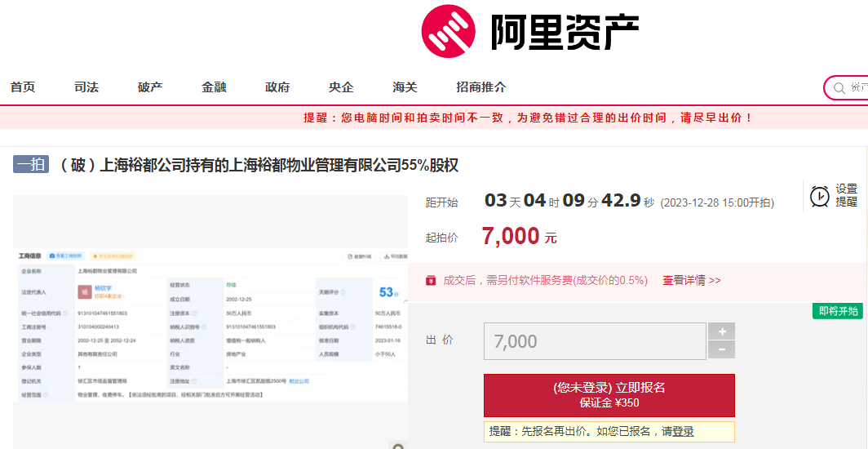Click the 一拍 auction round badge
The width and height of the screenshot is (868, 449).
coord(32,165)
